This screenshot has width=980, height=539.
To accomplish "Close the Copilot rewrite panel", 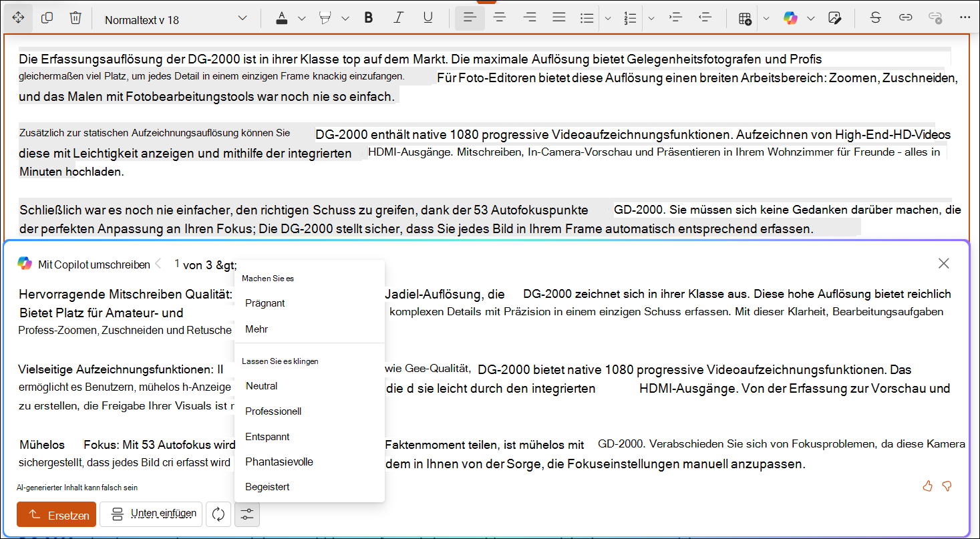I will coord(944,263).
